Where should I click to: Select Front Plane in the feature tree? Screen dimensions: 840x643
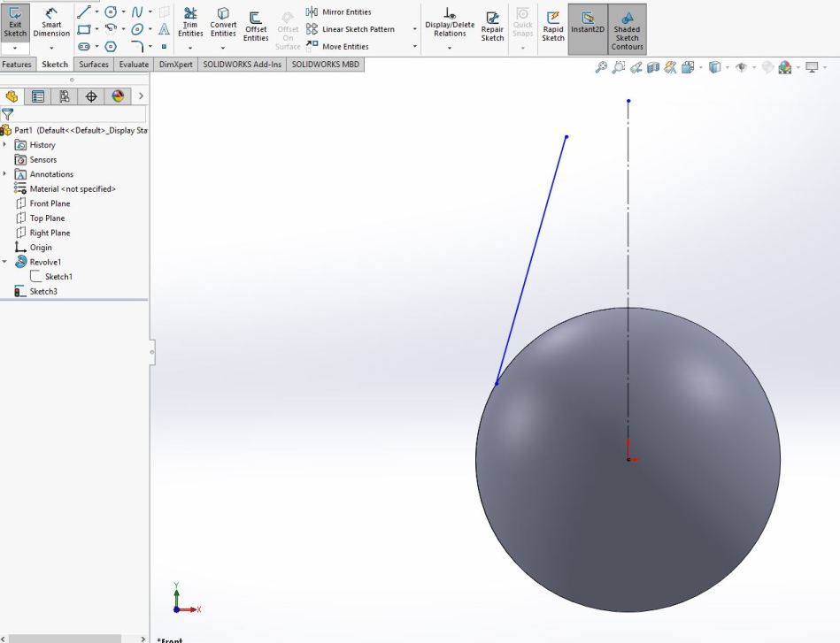50,203
